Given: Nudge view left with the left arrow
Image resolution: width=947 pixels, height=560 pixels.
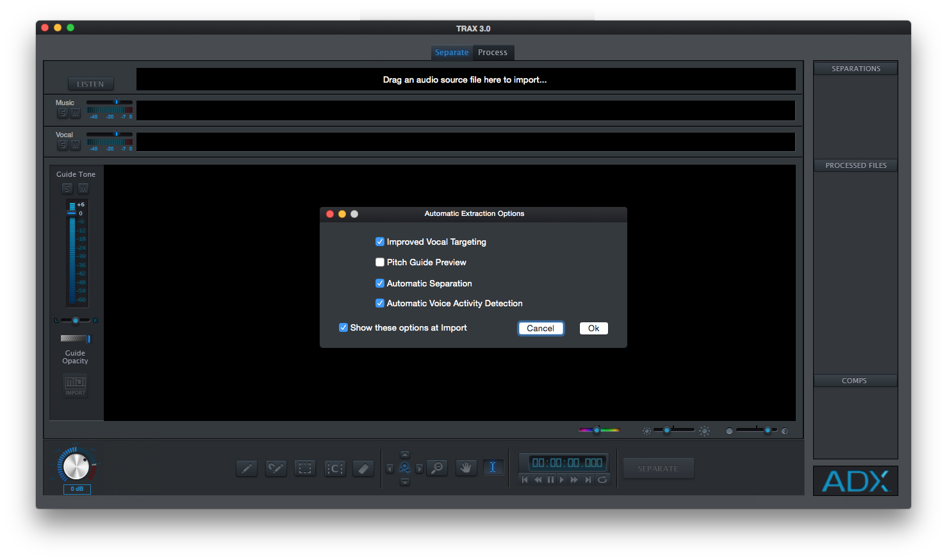Looking at the screenshot, I should tap(390, 468).
